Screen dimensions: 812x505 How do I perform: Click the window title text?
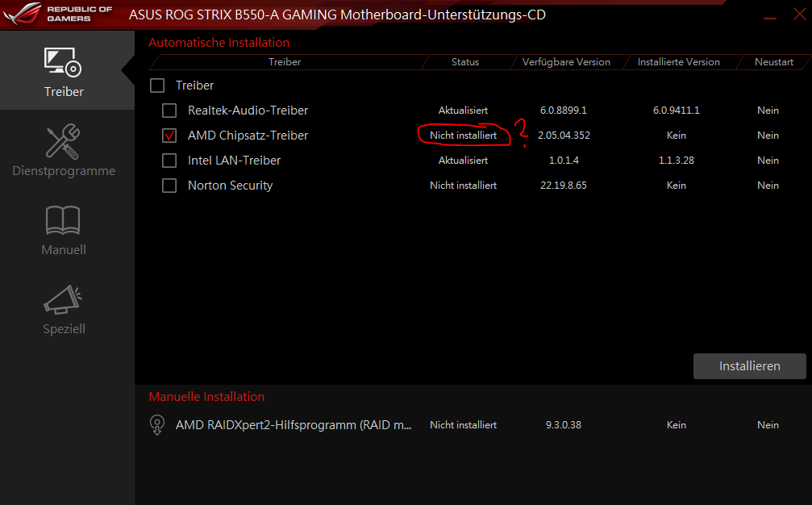337,15
